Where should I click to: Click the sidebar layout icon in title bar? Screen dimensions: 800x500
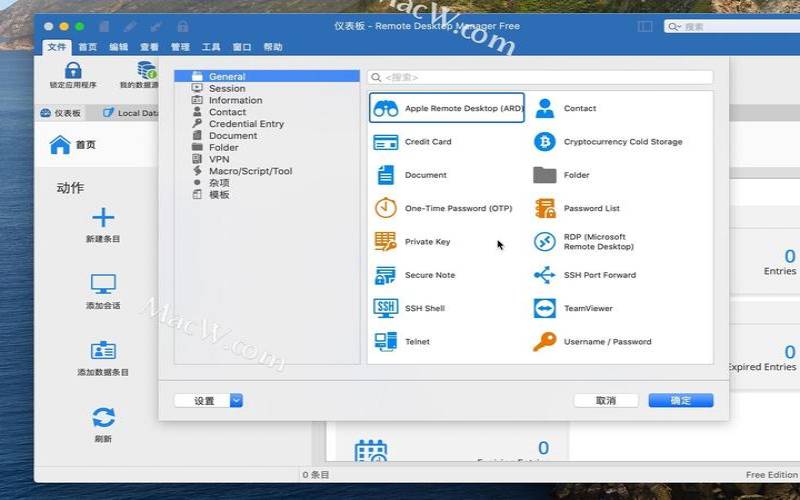[645, 26]
